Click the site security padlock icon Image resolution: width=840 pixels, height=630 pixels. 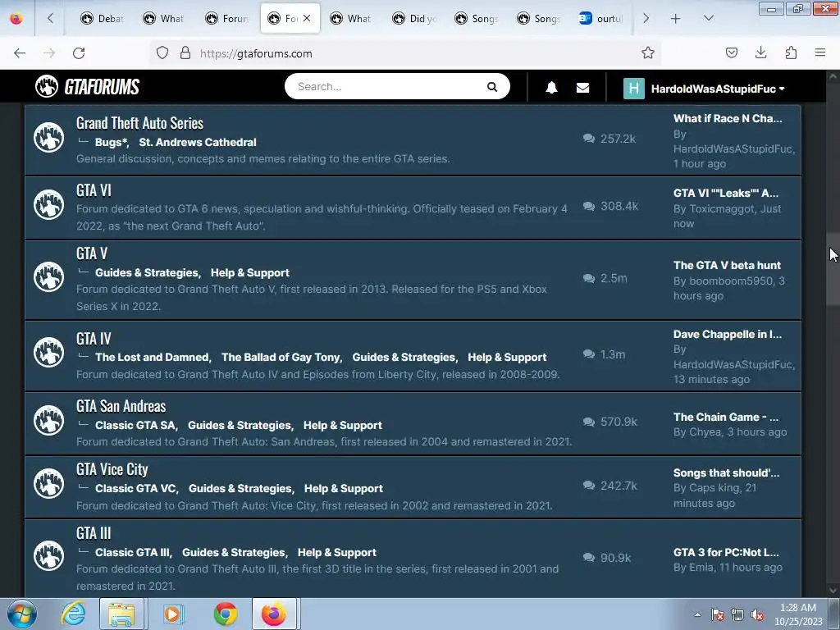[185, 52]
